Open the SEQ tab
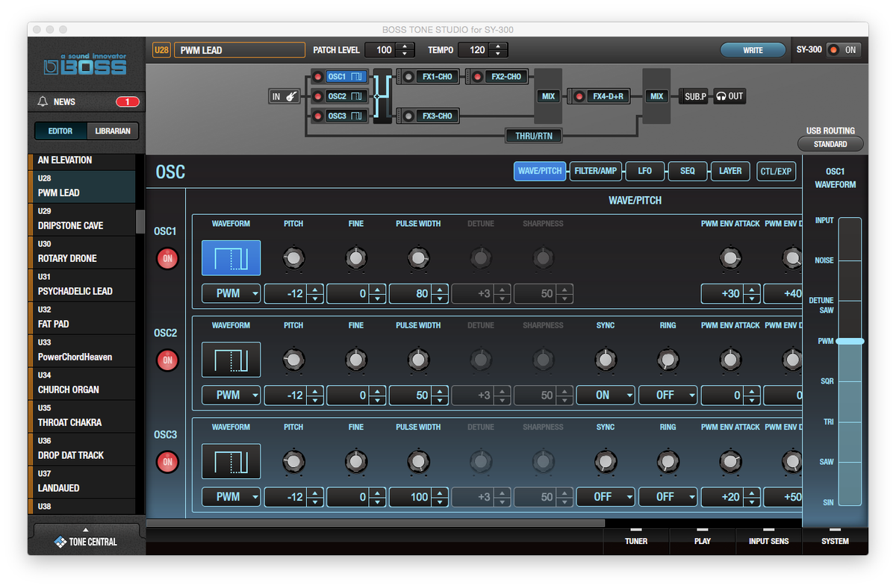896x588 pixels. [688, 171]
